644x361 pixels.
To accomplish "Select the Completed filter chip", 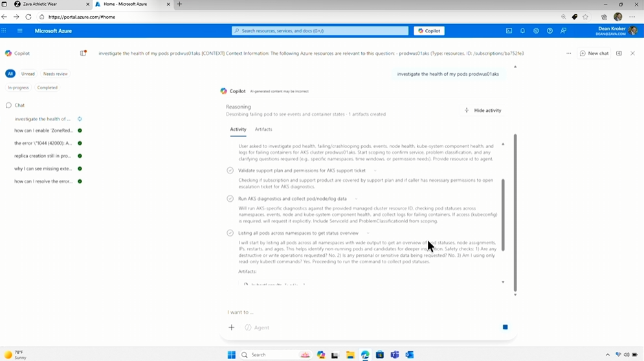I will [47, 87].
